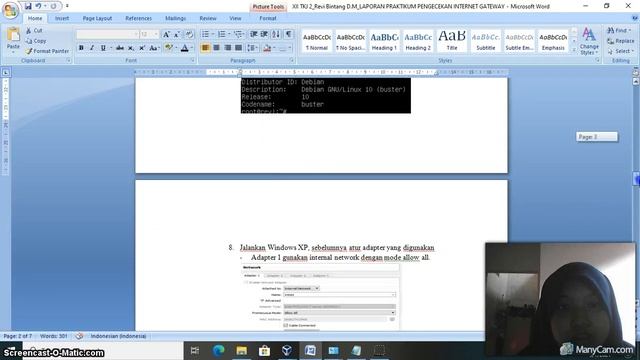This screenshot has height=360, width=640.
Task: Switch to the References tab
Action: point(138,18)
